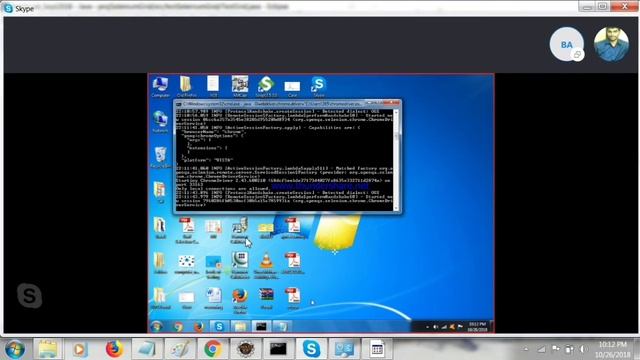Open network status in host system tray
The image size is (640, 360).
point(541,349)
